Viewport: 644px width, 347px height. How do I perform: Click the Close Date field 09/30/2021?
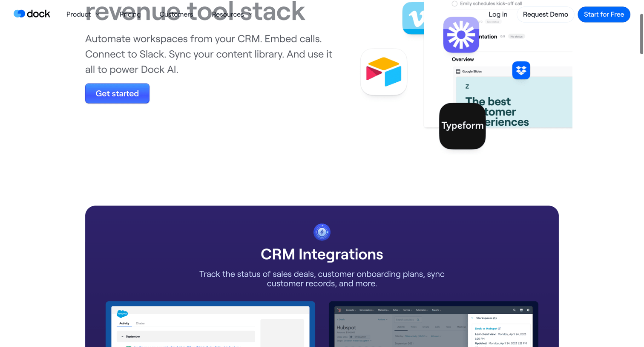(360, 337)
